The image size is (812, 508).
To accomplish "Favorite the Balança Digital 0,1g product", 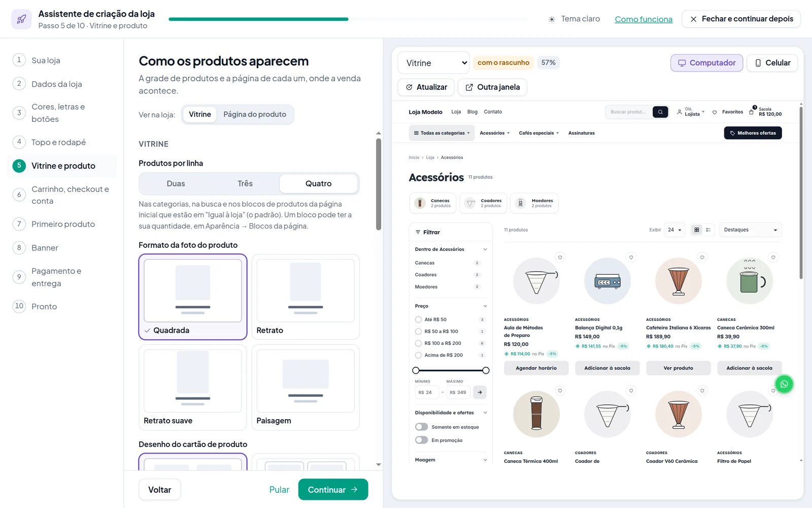I will pos(631,258).
